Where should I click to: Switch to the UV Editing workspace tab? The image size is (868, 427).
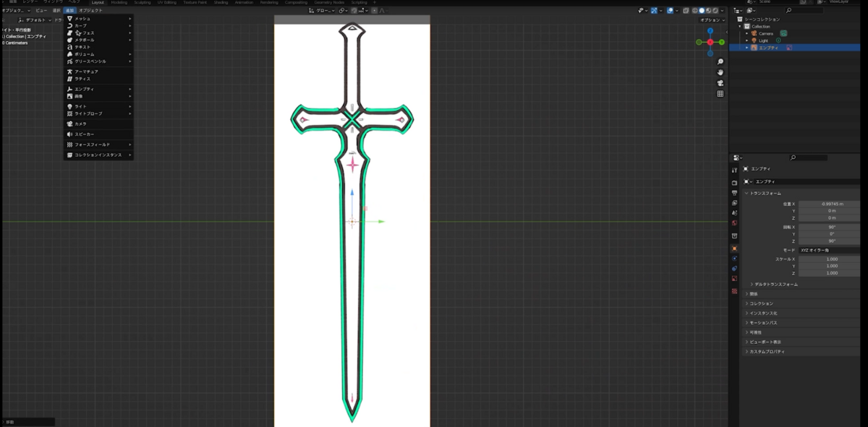(167, 2)
